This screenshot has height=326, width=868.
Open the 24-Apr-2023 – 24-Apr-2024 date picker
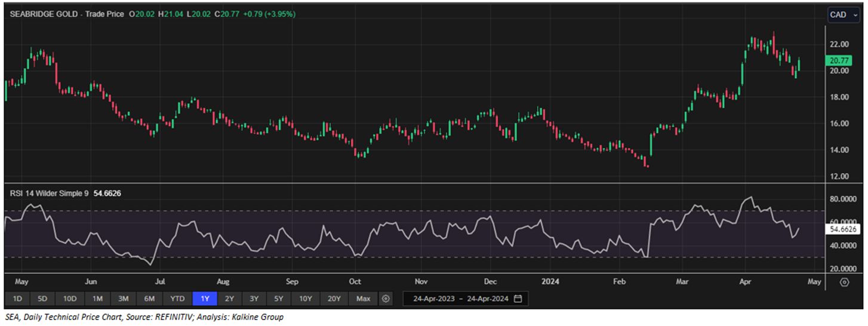458,299
